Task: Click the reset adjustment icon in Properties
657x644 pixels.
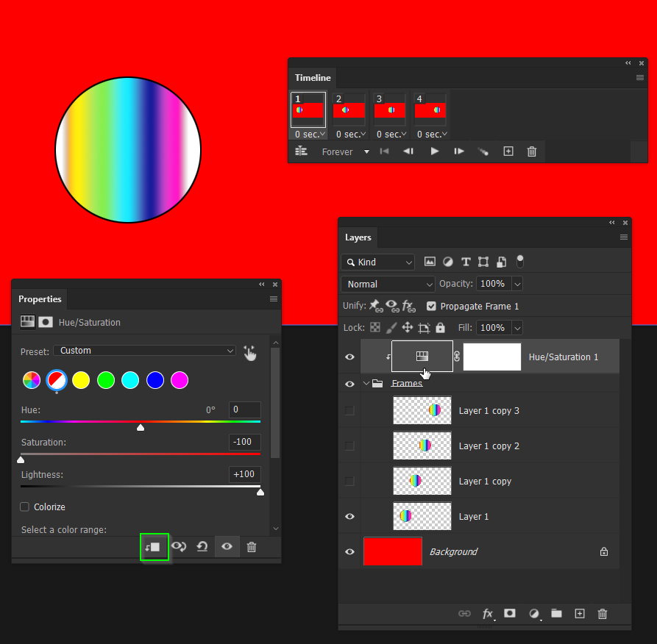Action: [x=202, y=547]
